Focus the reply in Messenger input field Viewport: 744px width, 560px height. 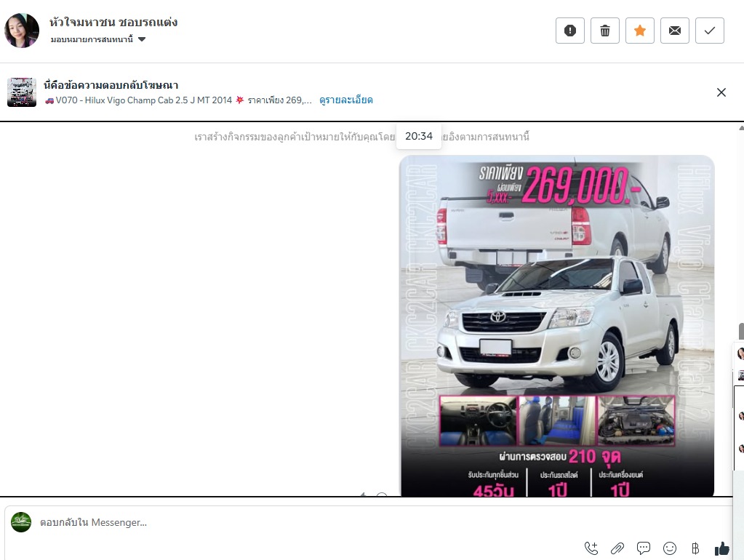click(304, 522)
